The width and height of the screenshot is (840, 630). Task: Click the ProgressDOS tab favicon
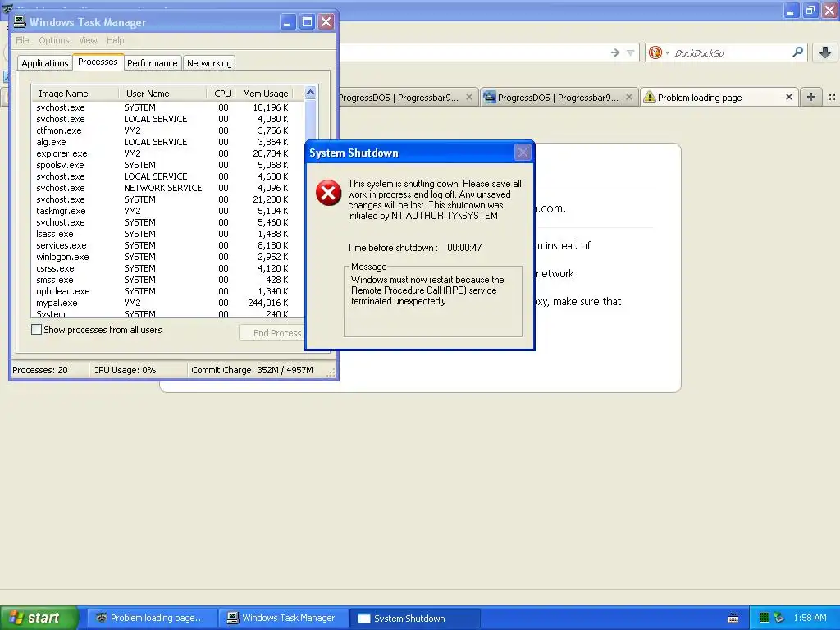pyautogui.click(x=489, y=97)
